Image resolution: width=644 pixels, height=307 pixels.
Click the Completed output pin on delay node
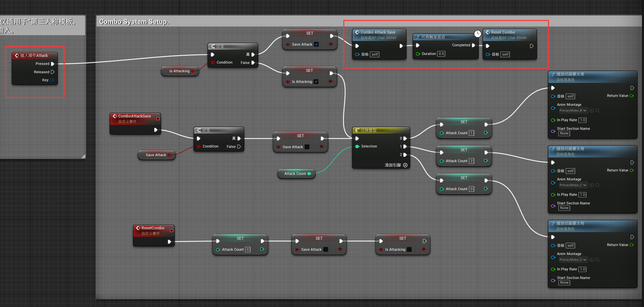point(474,45)
